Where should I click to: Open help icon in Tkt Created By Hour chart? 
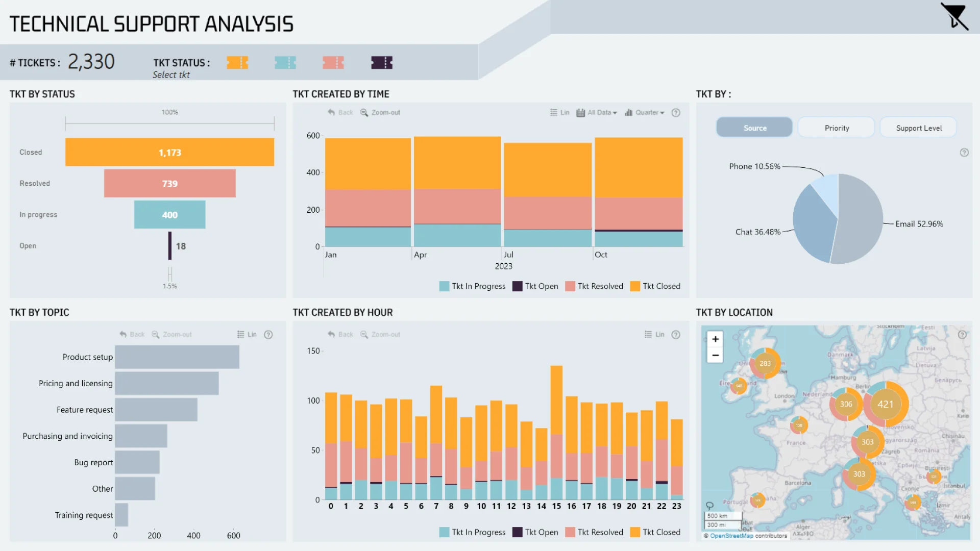[676, 335]
